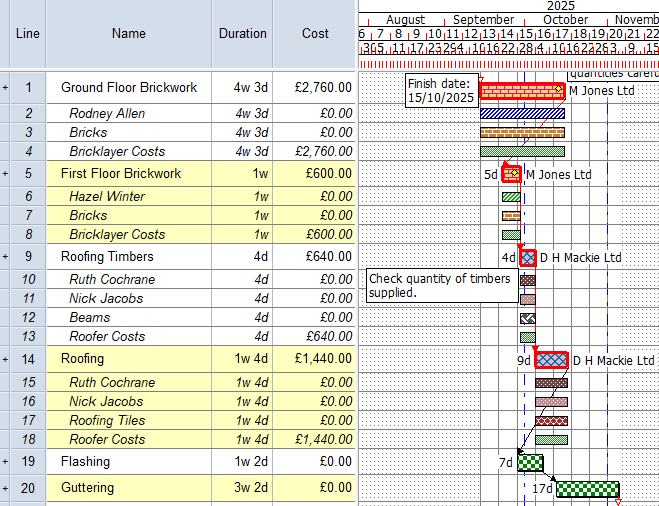
Task: Toggle the expander beside First Floor Brickwork row
Action: (5, 174)
